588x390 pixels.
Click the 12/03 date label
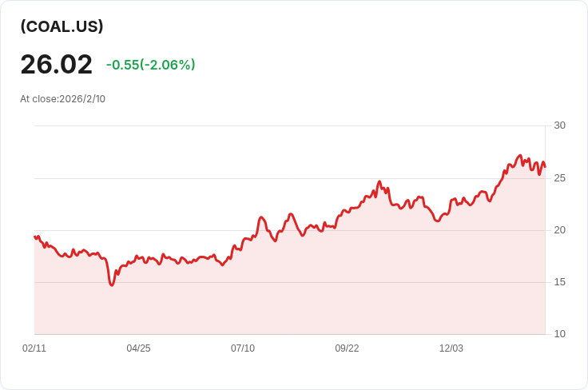point(451,348)
